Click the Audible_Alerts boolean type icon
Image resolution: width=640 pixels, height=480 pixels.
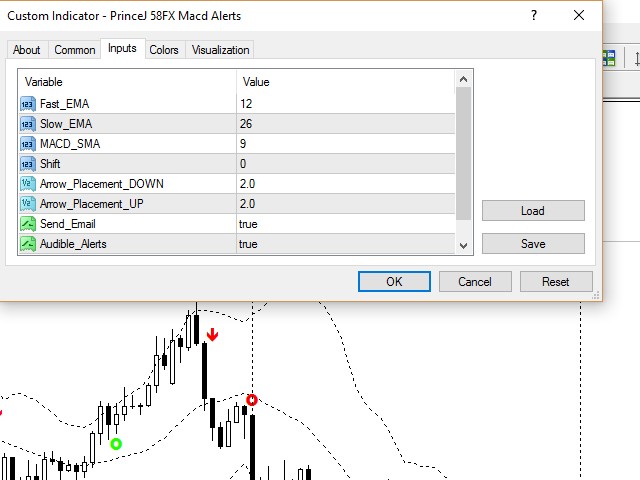point(28,244)
